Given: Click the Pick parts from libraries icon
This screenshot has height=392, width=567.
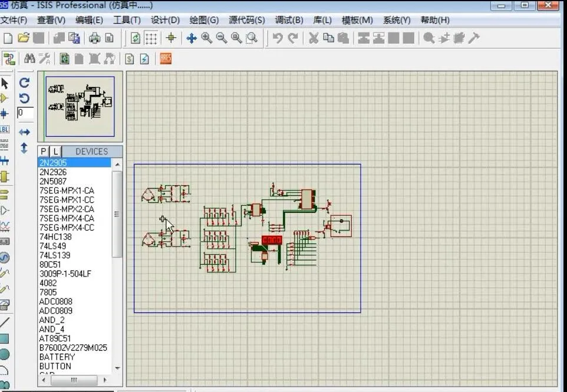Looking at the screenshot, I should point(429,38).
